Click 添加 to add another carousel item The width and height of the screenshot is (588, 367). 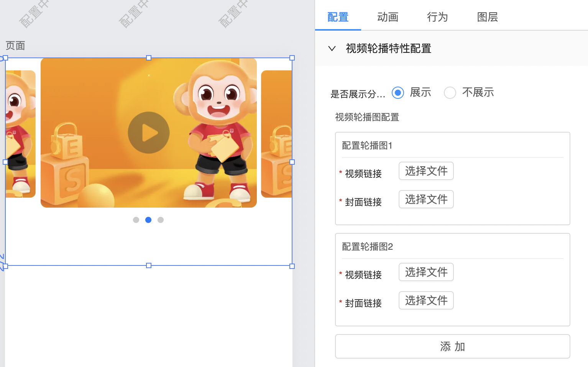pos(452,346)
